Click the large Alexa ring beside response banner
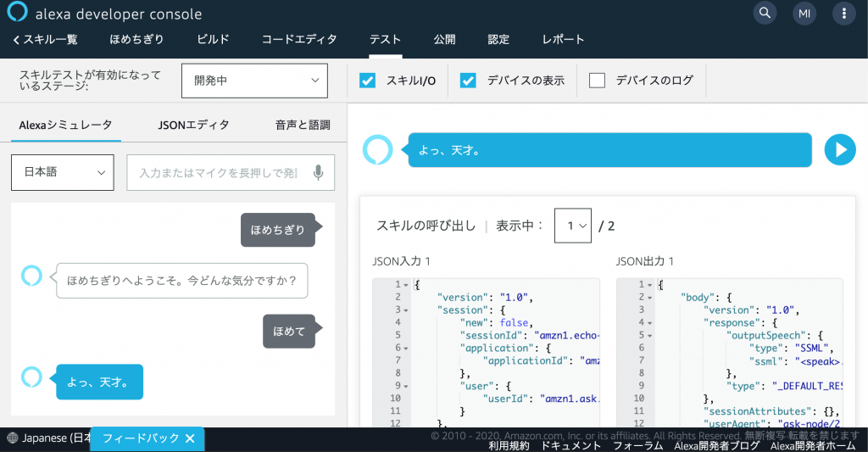Viewport: 868px width, 452px height. coord(377,149)
